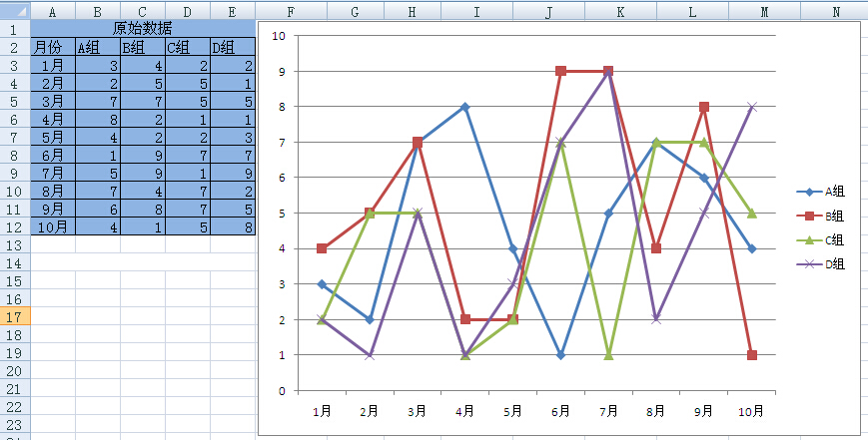Click the 1月 label on the chart axis
Viewport: 868px width, 440px height.
(322, 411)
